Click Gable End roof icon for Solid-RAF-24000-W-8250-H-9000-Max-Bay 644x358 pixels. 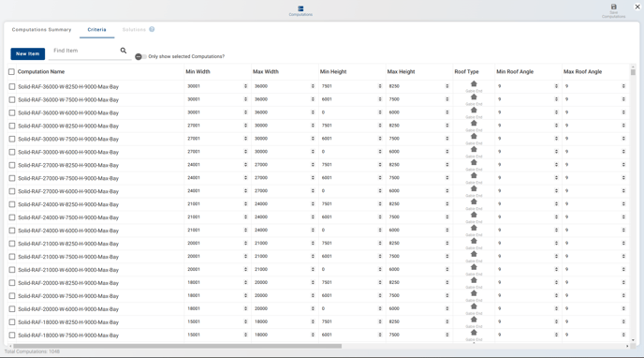(474, 201)
